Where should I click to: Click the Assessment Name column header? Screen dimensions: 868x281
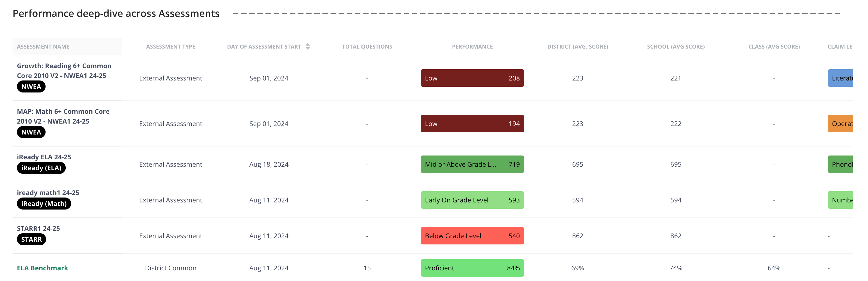pyautogui.click(x=43, y=46)
